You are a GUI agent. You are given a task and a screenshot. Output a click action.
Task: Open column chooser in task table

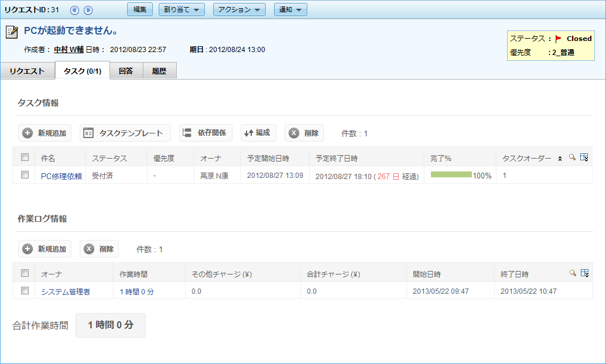pyautogui.click(x=584, y=157)
